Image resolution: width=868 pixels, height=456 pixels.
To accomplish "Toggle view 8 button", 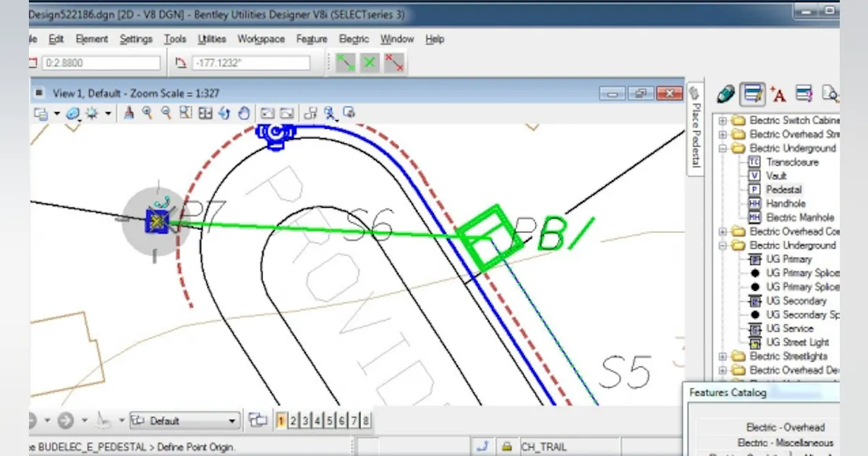I will [x=367, y=421].
